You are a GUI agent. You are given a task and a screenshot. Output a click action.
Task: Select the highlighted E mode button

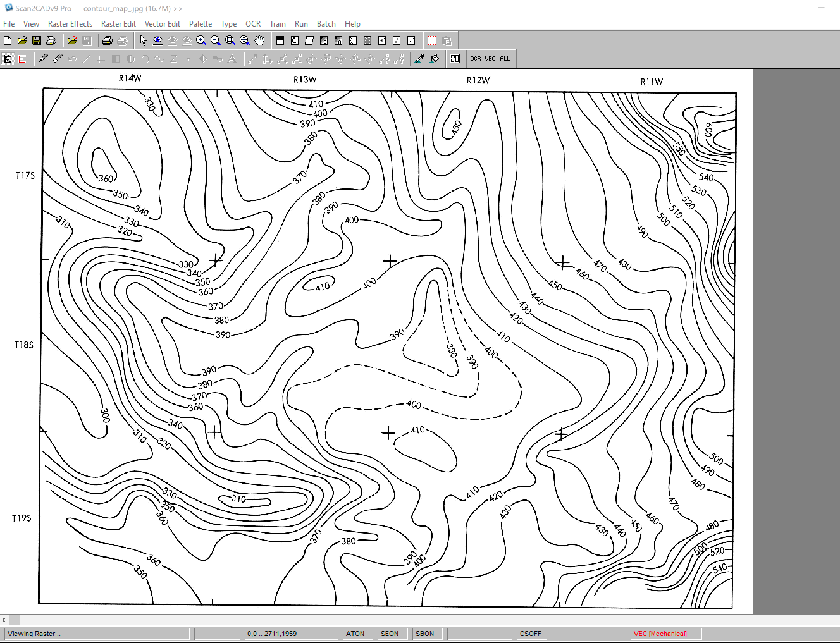point(7,58)
